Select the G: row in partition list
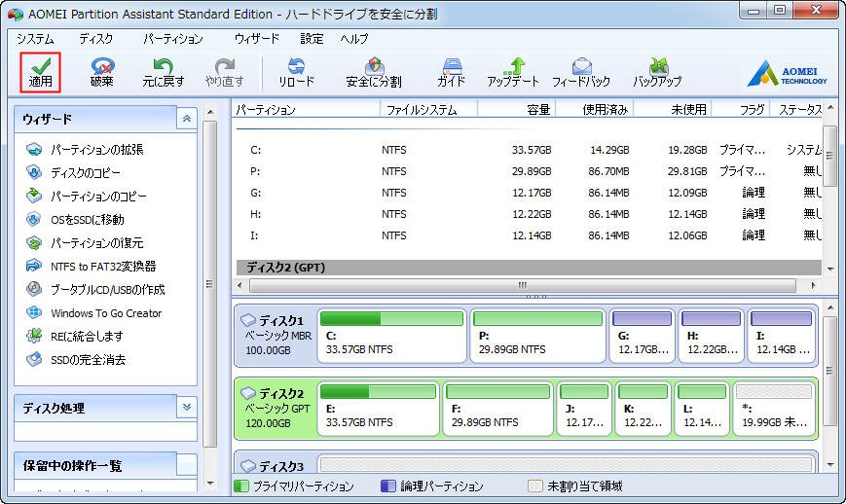The width and height of the screenshot is (846, 504). [529, 193]
